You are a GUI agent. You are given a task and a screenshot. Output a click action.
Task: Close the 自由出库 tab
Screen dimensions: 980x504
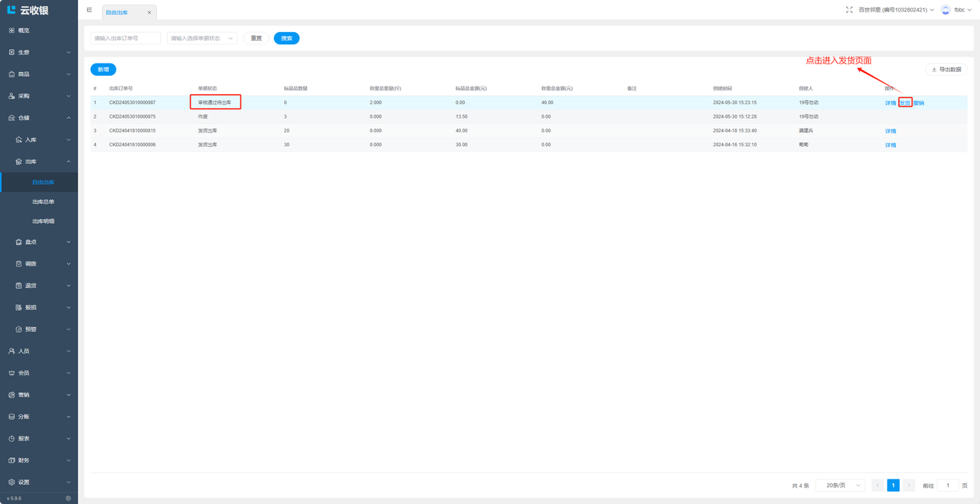click(x=149, y=12)
